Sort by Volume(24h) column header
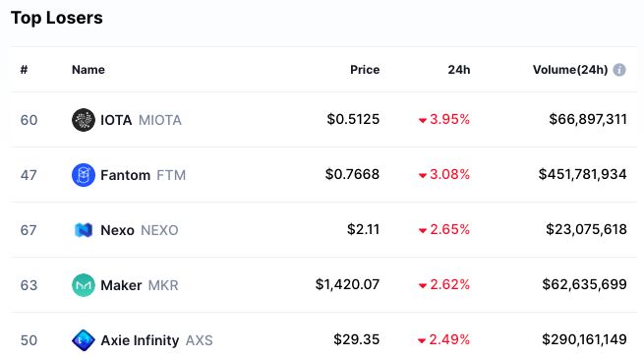This screenshot has width=644, height=359. point(570,70)
